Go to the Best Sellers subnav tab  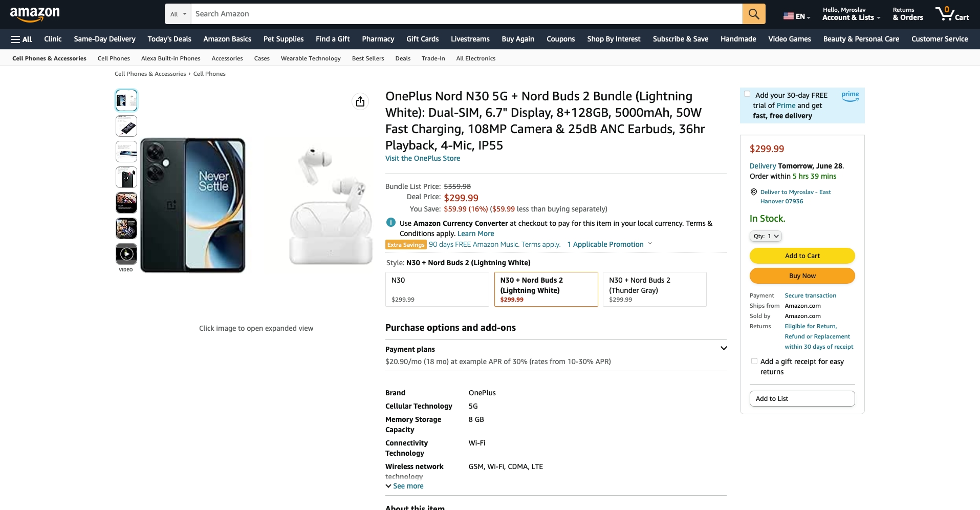point(368,58)
